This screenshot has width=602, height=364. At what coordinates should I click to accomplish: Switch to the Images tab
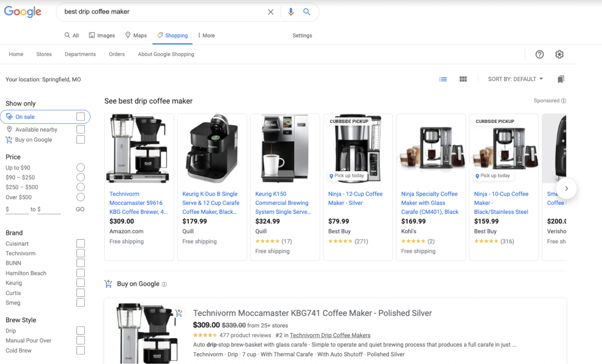tap(102, 35)
